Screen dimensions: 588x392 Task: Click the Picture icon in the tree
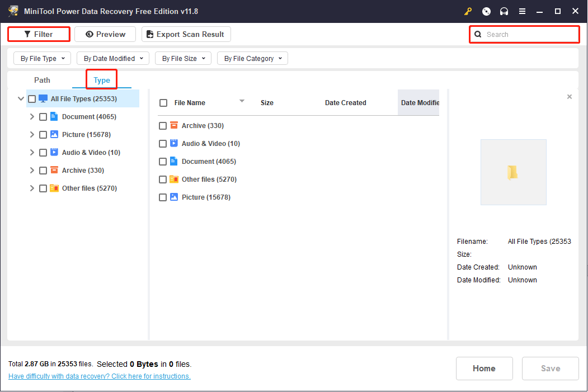tap(54, 134)
